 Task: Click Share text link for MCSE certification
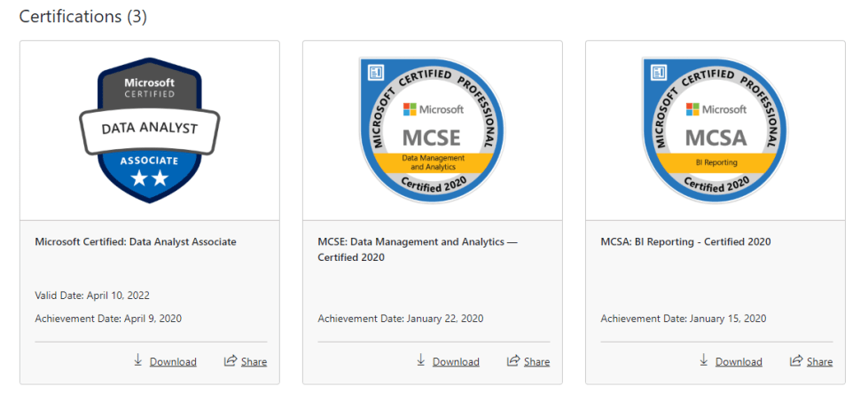point(536,362)
